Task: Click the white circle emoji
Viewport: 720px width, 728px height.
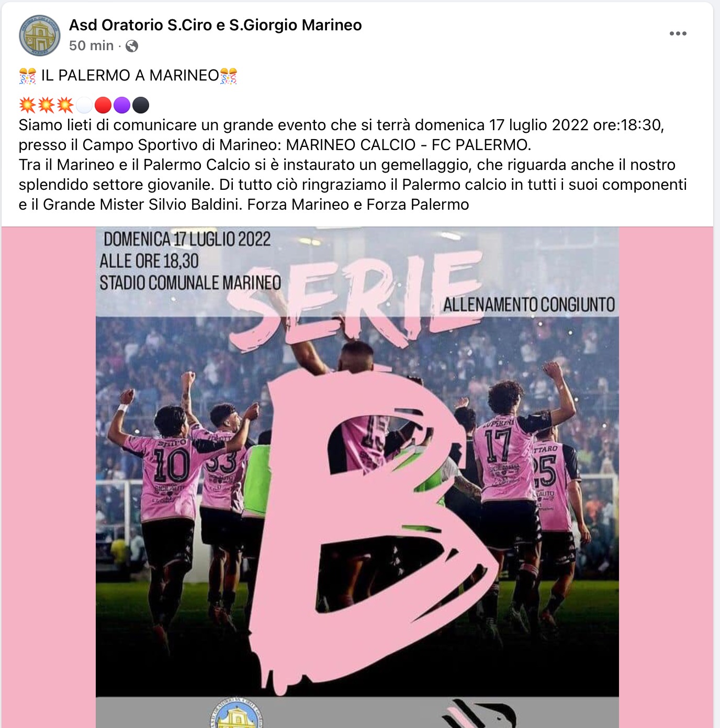Action: (x=84, y=105)
